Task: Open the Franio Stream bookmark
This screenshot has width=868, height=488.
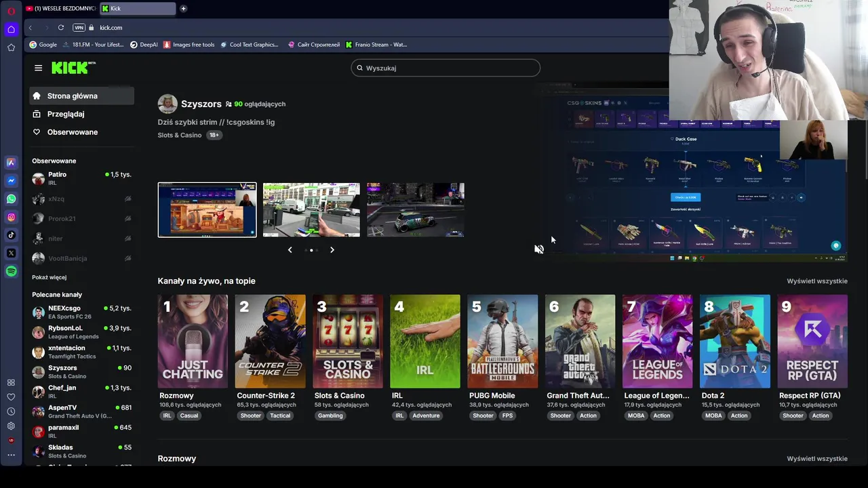Action: [376, 45]
